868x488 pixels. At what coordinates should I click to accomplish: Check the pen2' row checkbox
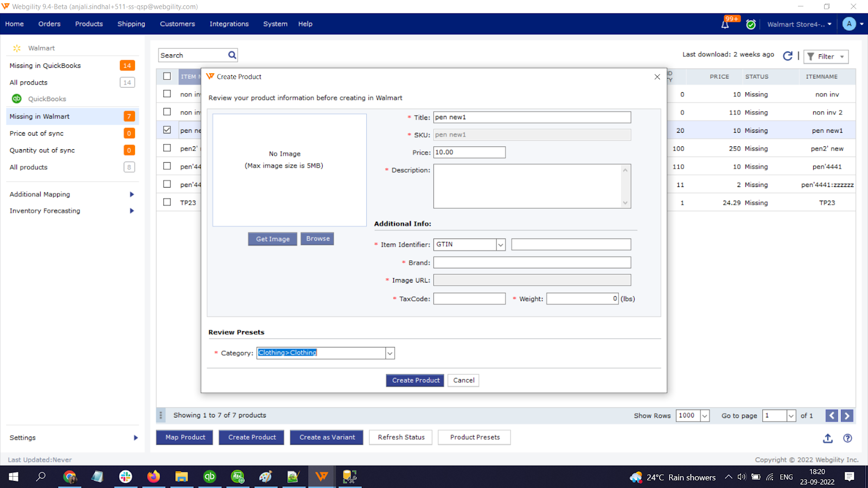click(x=167, y=148)
